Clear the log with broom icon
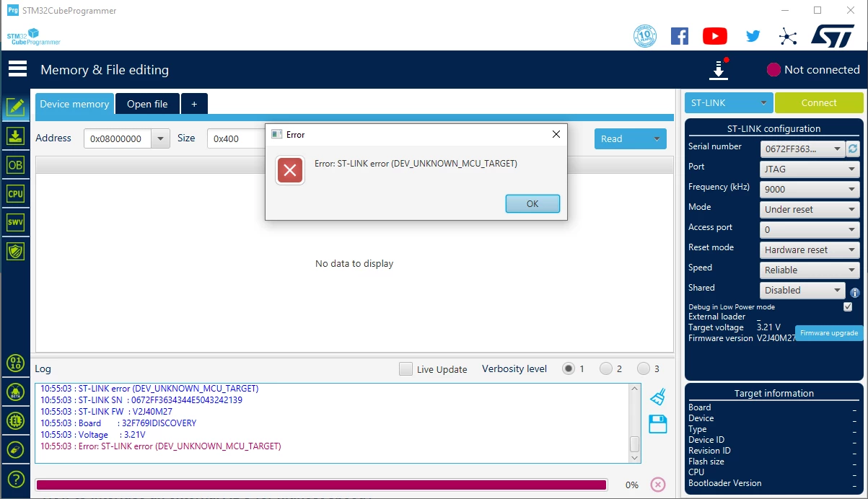Image resolution: width=868 pixels, height=499 pixels. pyautogui.click(x=657, y=397)
